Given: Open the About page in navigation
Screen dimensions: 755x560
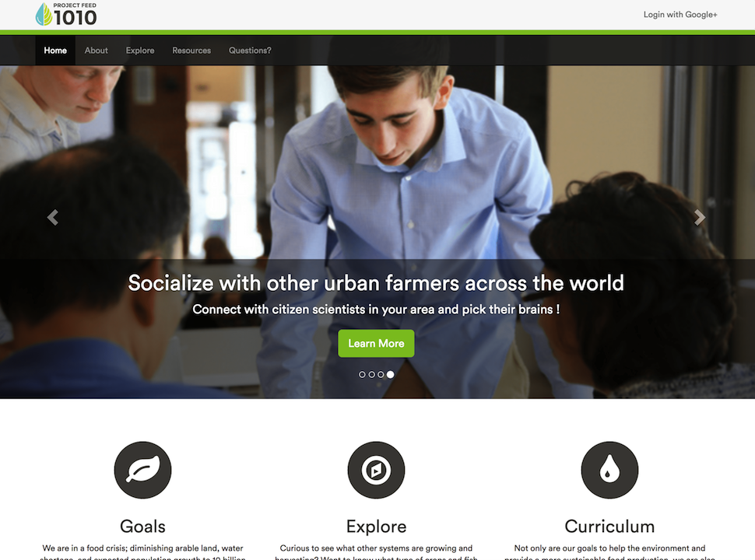Looking at the screenshot, I should (97, 51).
